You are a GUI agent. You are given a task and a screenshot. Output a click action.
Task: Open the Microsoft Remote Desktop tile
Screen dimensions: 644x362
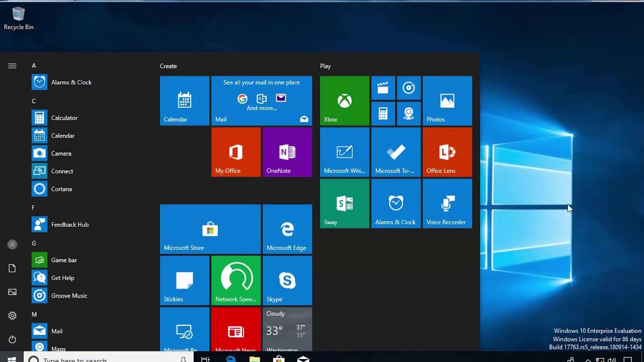(x=185, y=329)
